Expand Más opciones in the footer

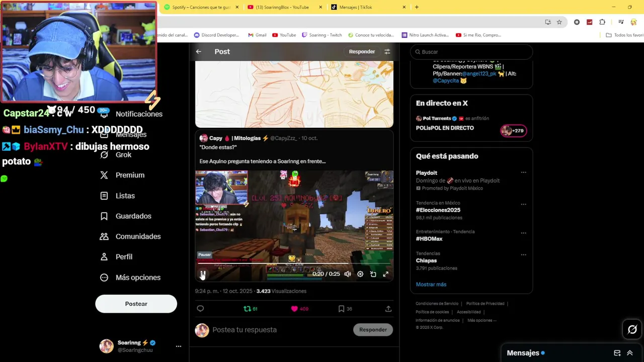[481, 320]
